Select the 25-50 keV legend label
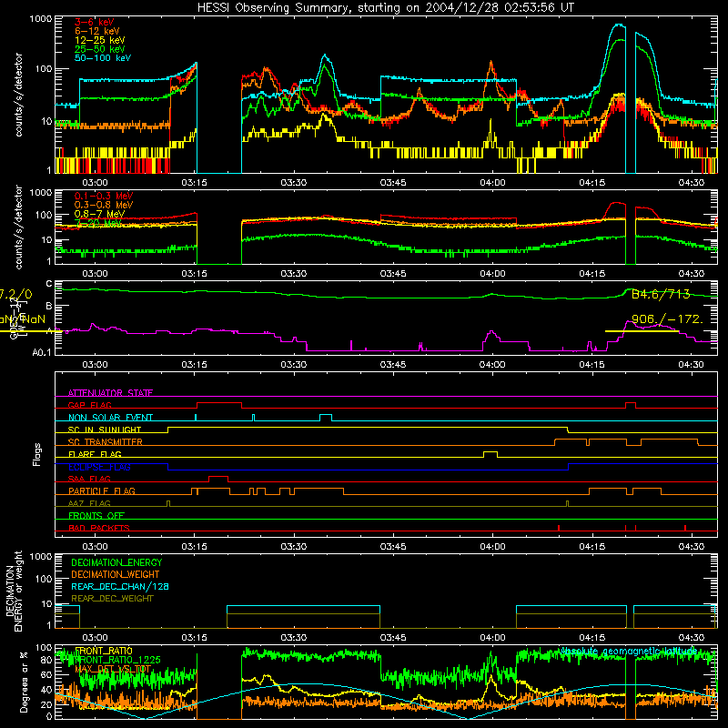 100,49
